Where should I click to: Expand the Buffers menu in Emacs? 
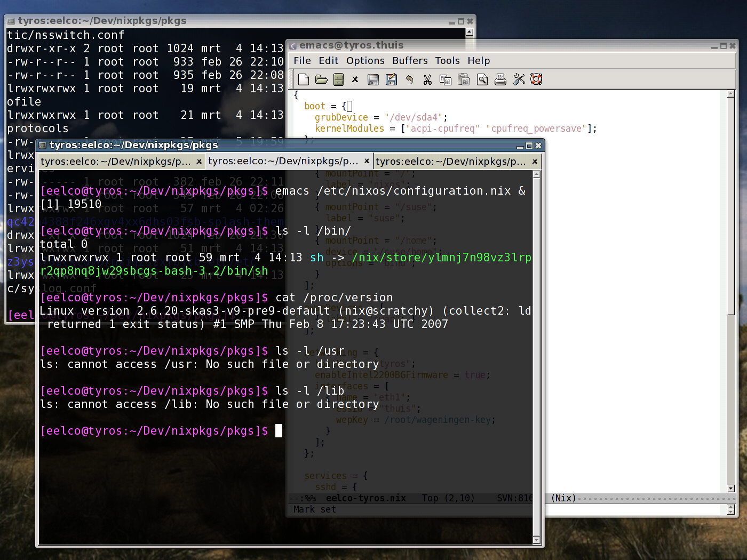410,61
